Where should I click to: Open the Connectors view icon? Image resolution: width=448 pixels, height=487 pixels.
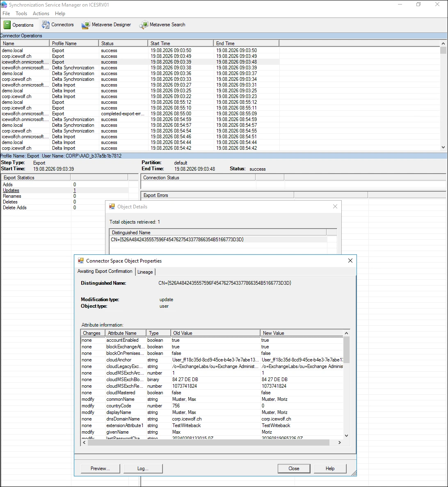coord(46,25)
